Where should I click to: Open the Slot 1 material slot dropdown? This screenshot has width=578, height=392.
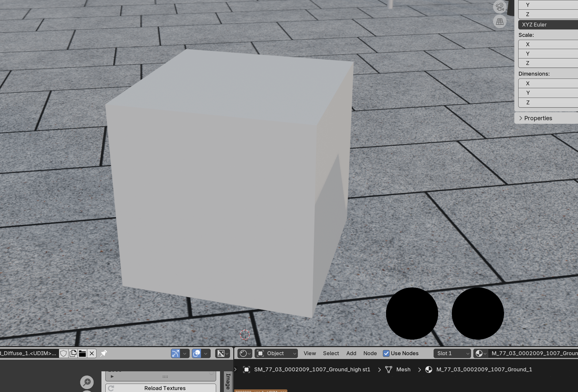pyautogui.click(x=452, y=353)
